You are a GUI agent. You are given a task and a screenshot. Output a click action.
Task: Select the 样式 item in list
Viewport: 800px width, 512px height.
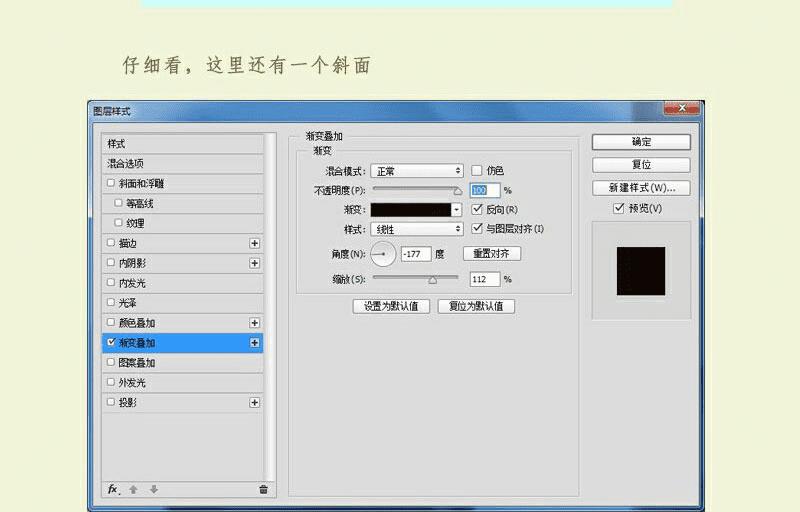coord(182,144)
